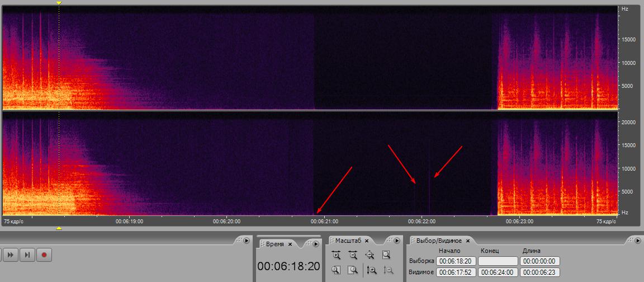Image resolution: width=644 pixels, height=282 pixels.
Task: Zoom out vertically icon
Action: pyautogui.click(x=388, y=270)
